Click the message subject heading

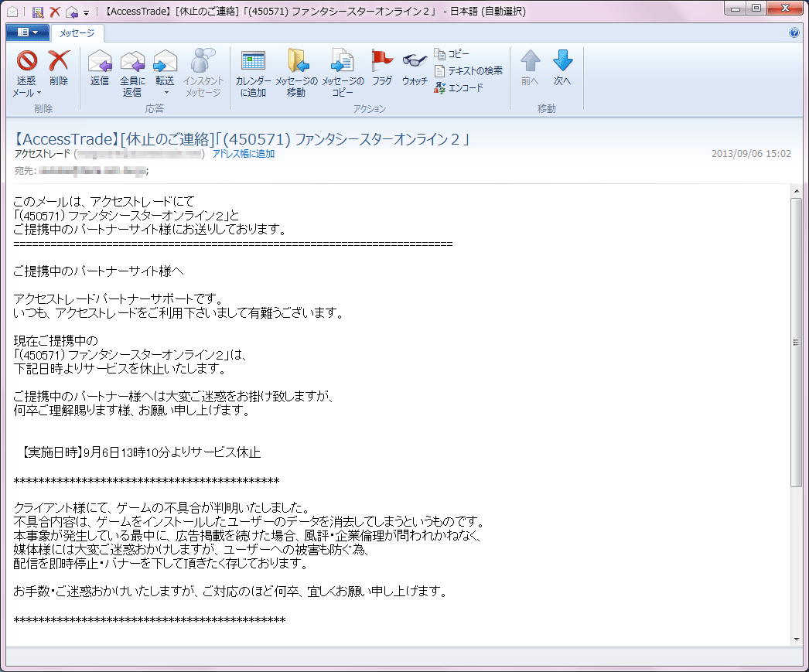[x=242, y=139]
